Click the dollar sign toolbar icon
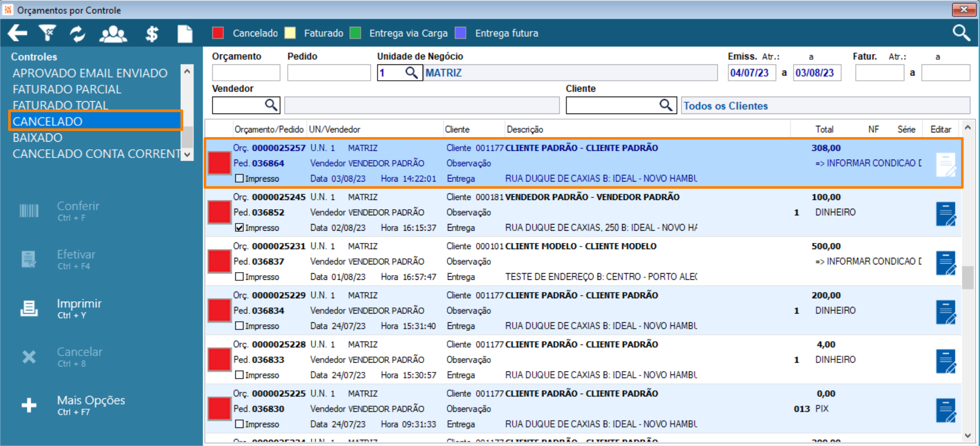Image resolution: width=980 pixels, height=446 pixels. coord(151,34)
